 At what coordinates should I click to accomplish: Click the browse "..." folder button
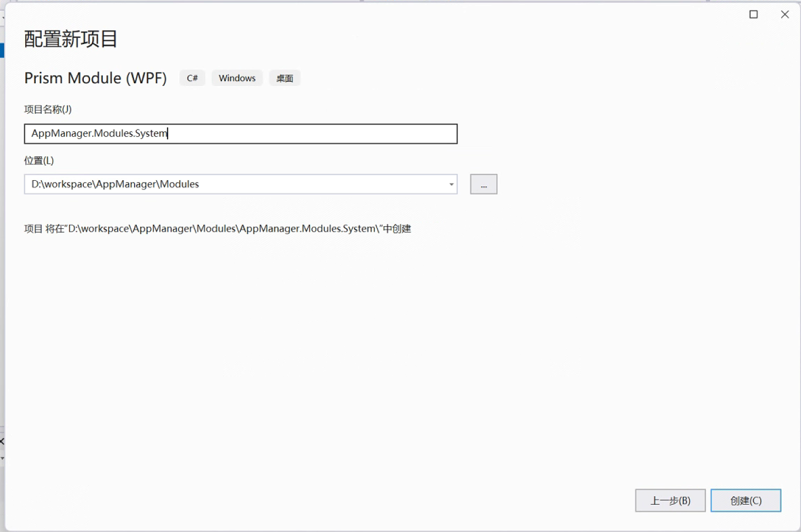tap(483, 184)
